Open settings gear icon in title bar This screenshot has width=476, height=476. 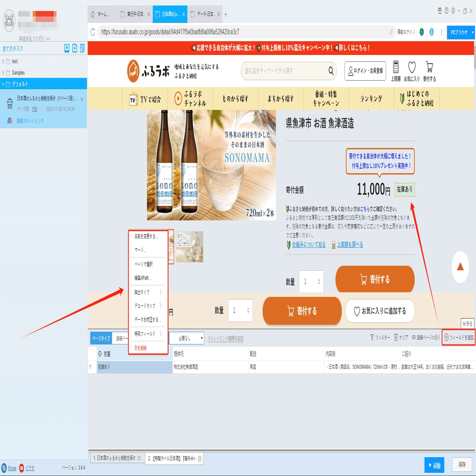pos(453,11)
